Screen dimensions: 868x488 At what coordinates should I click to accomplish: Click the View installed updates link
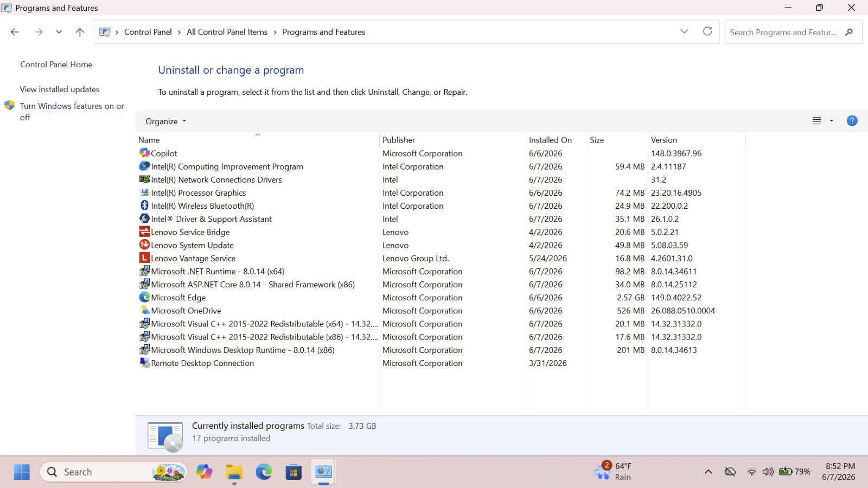60,89
